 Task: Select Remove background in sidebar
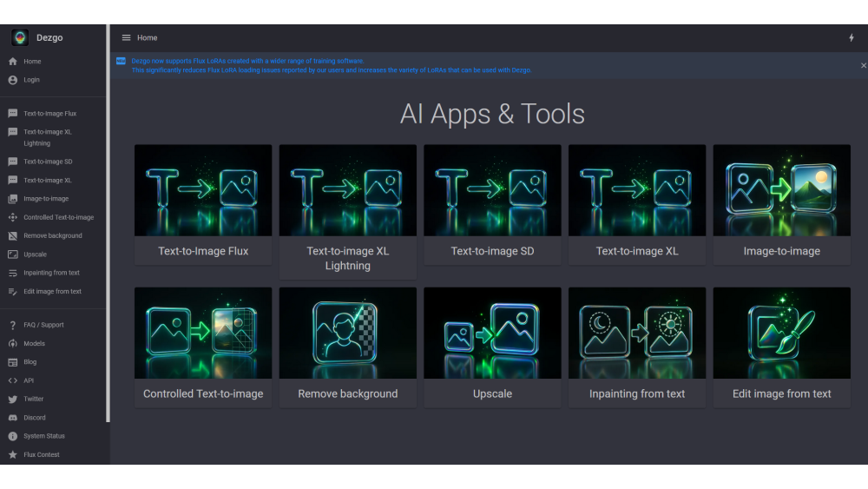pyautogui.click(x=52, y=235)
